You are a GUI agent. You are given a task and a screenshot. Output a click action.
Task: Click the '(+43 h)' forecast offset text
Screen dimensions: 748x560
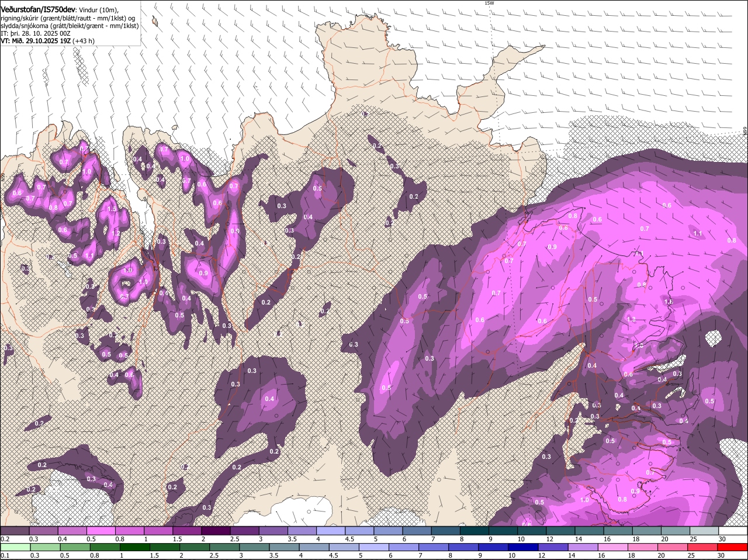(x=84, y=41)
